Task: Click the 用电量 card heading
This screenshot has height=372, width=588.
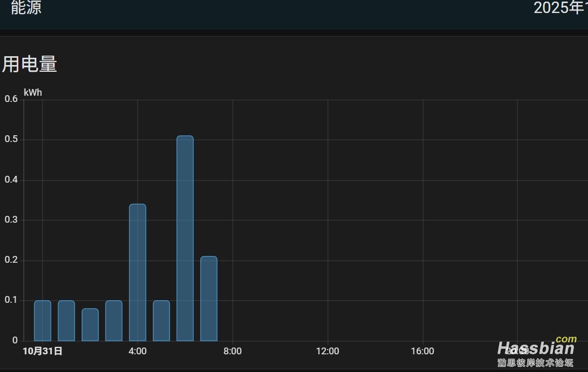Action: [30, 65]
